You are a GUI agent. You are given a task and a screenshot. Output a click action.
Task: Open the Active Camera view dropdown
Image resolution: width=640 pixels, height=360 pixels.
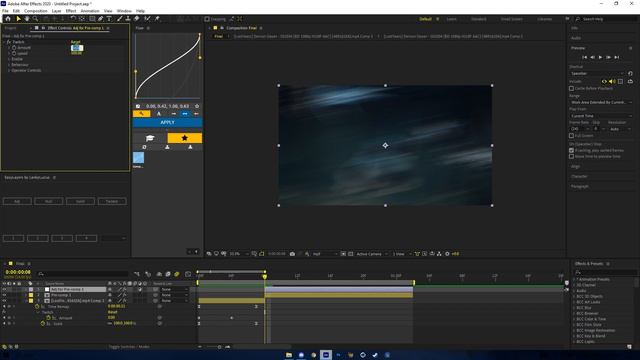pyautogui.click(x=371, y=254)
